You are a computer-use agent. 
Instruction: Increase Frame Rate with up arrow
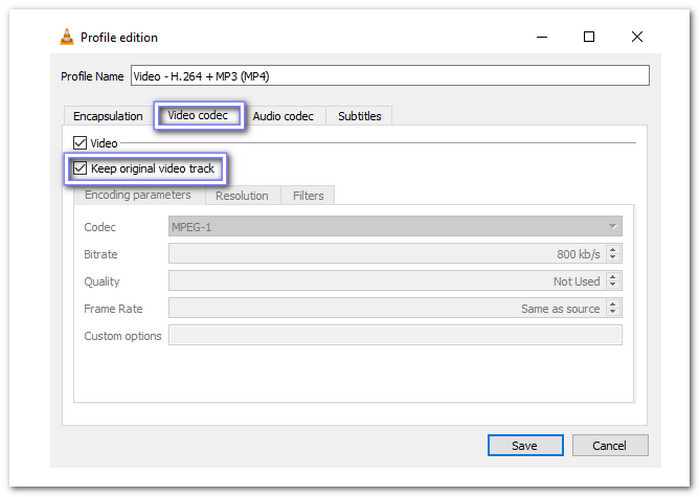click(x=613, y=305)
